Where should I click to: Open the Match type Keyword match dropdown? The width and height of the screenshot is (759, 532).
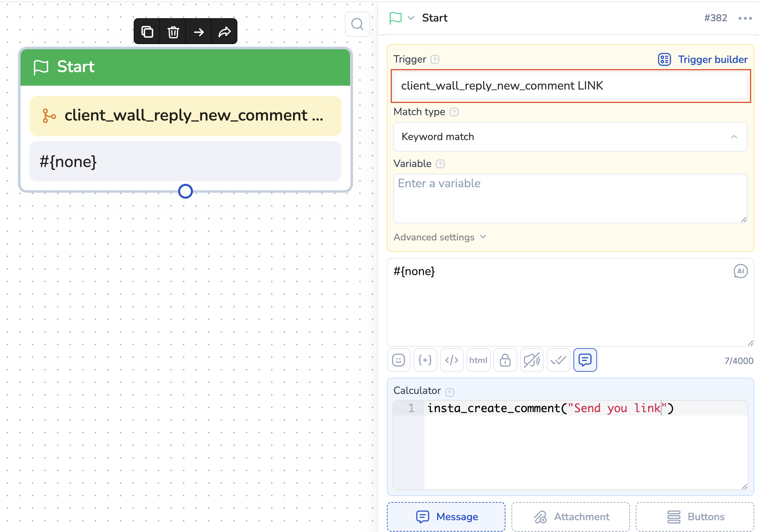coord(570,137)
